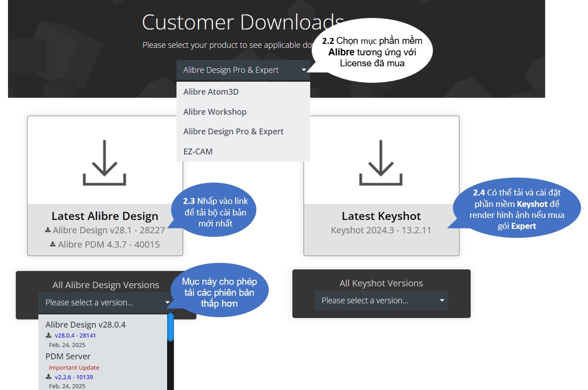Click download arrow beside Alibre PDM 4.3.7
588x390 pixels.
click(53, 244)
